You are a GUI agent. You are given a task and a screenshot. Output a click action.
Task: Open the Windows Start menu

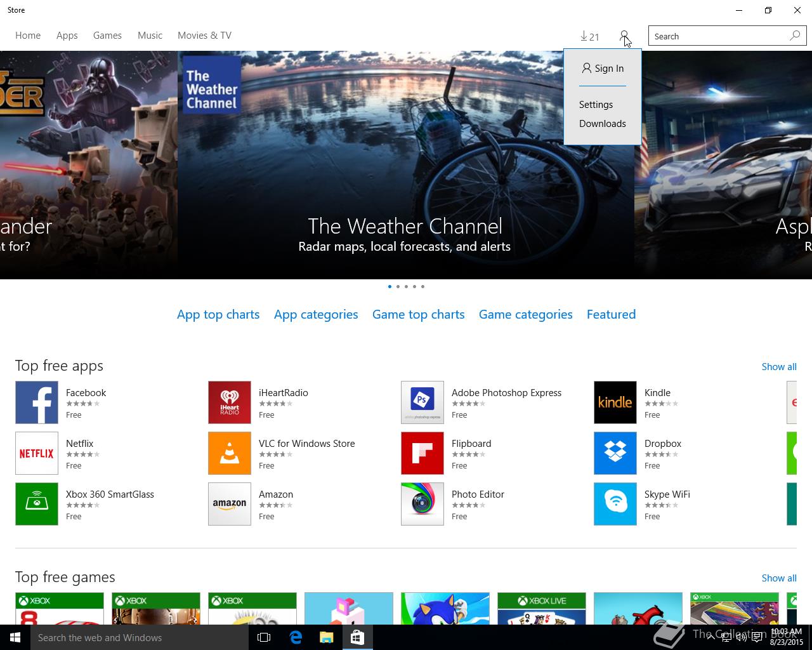[x=15, y=637]
